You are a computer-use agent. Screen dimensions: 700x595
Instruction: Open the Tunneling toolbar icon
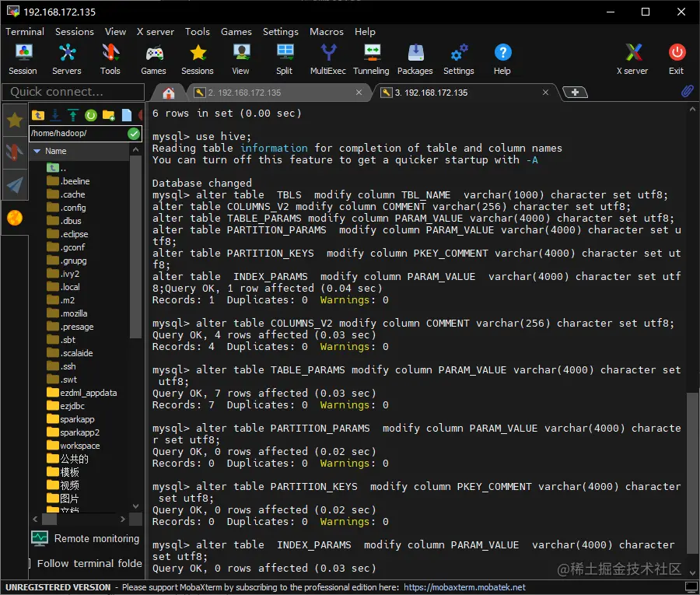[x=372, y=59]
